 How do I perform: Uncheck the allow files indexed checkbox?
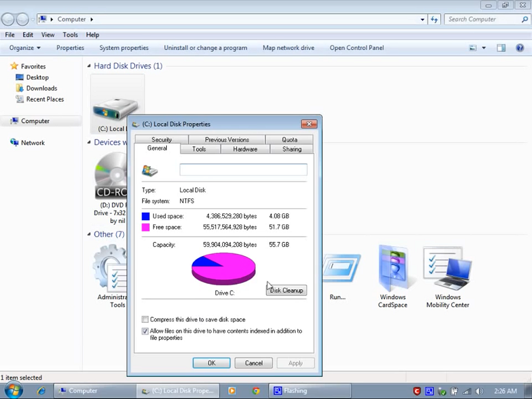145,331
